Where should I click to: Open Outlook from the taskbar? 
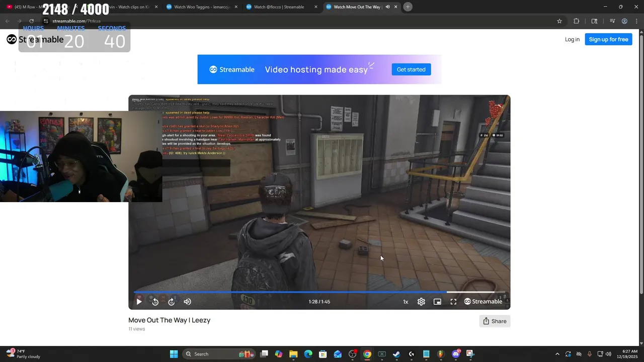coord(338,354)
